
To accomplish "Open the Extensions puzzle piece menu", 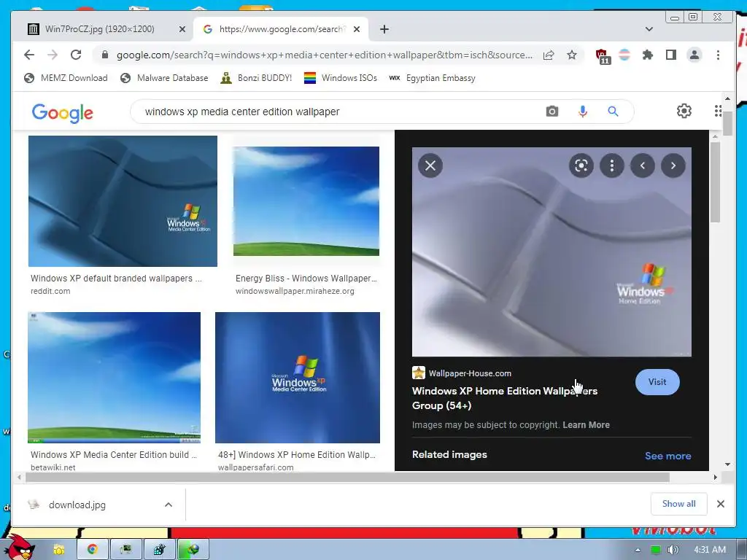I will point(648,55).
